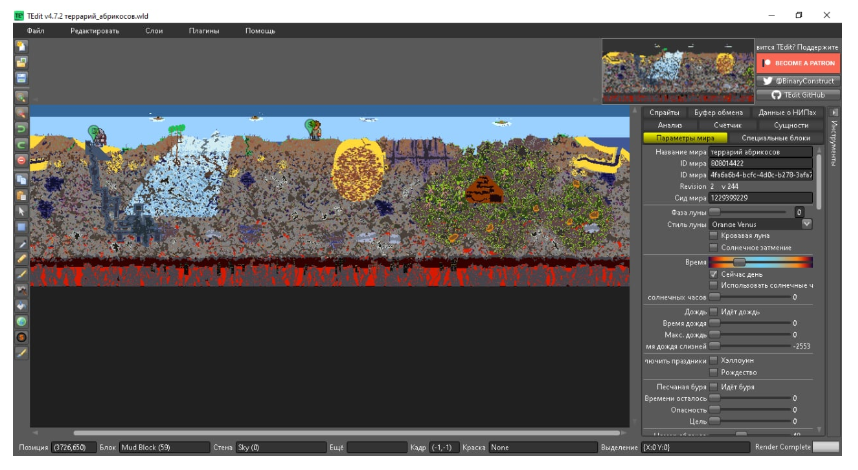Click the Сид мира field 1229399229

tap(761, 198)
